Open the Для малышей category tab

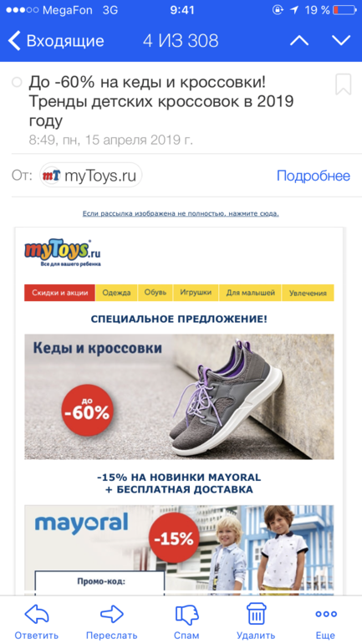[x=250, y=293]
